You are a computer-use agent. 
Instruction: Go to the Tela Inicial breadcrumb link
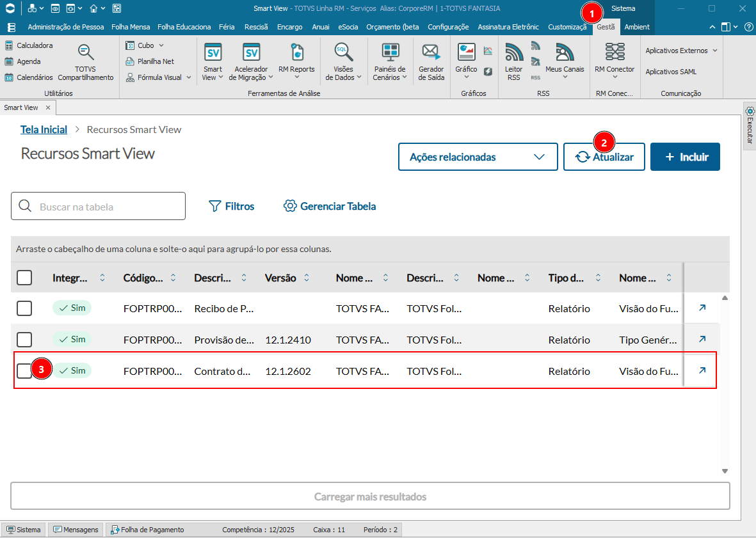44,130
